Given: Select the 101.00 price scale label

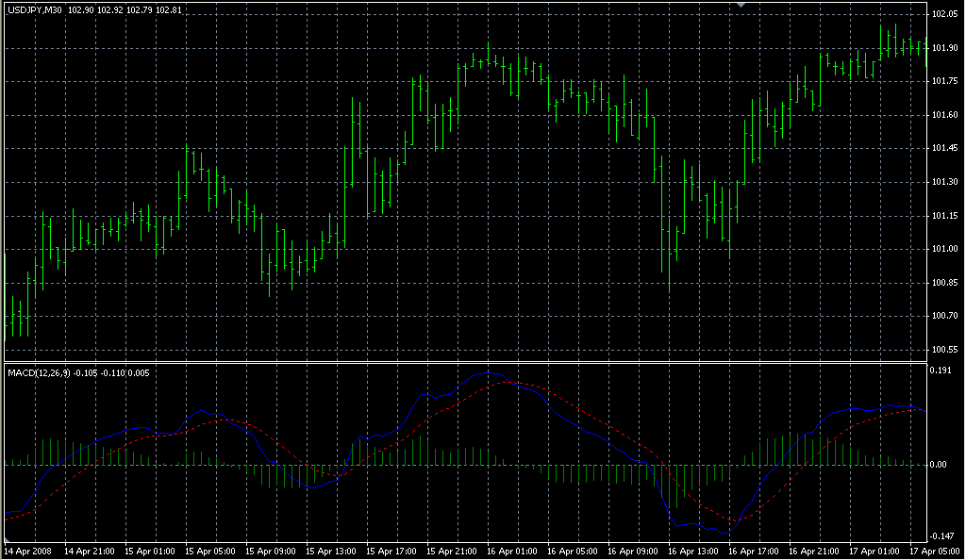Looking at the screenshot, I should pyautogui.click(x=945, y=249).
